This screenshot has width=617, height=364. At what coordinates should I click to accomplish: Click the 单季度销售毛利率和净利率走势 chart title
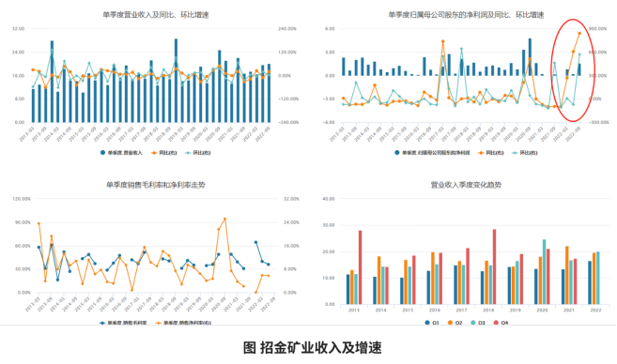click(156, 185)
